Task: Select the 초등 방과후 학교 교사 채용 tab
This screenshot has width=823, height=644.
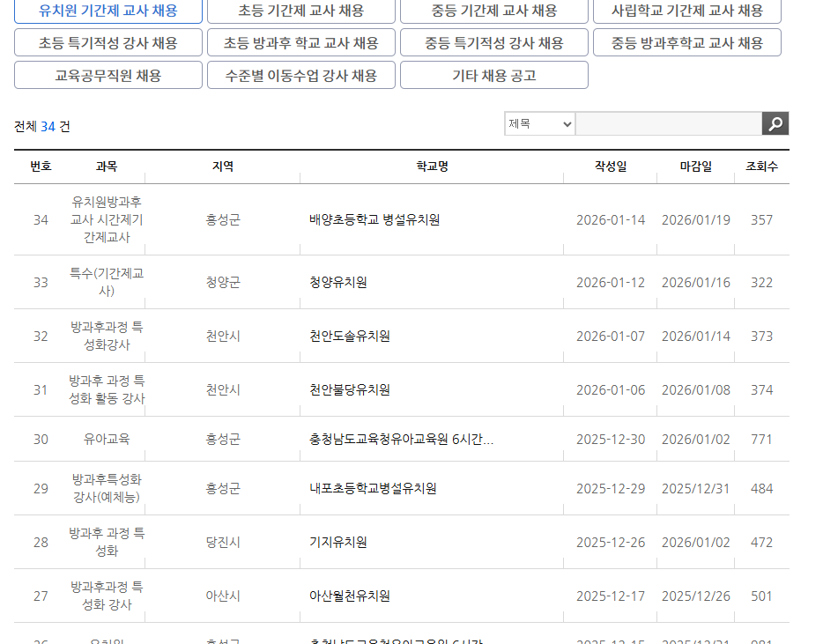Action: tap(300, 41)
